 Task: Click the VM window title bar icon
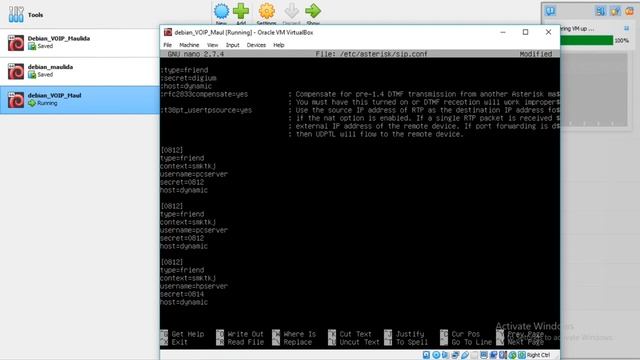click(168, 32)
